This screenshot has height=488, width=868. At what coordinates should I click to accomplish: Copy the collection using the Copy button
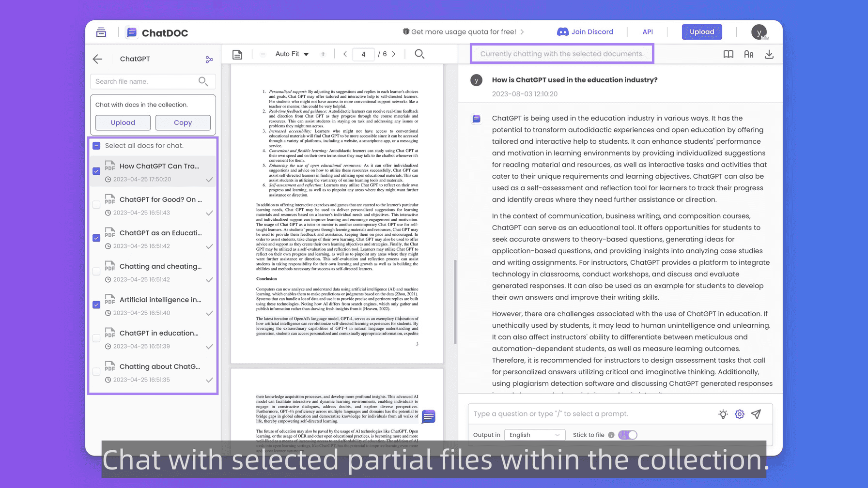pyautogui.click(x=183, y=122)
